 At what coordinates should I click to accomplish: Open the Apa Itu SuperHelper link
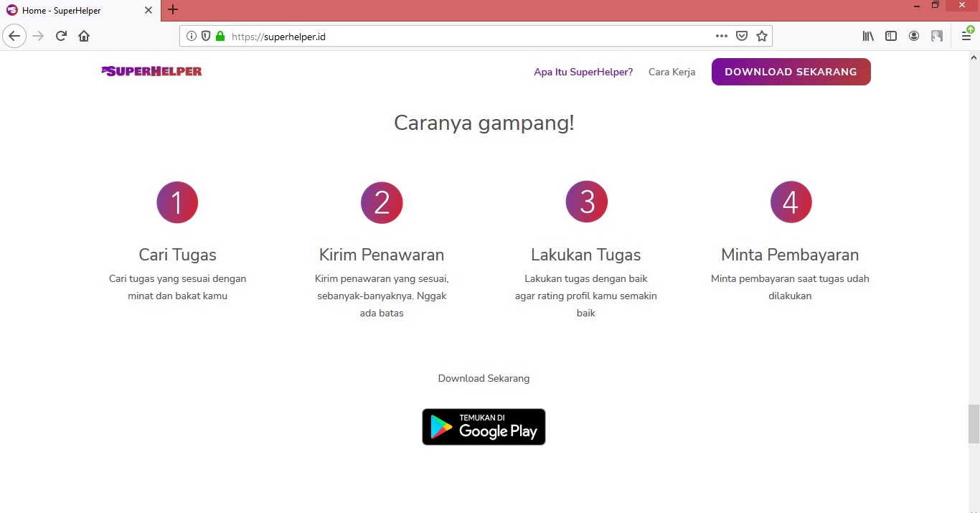pyautogui.click(x=583, y=72)
